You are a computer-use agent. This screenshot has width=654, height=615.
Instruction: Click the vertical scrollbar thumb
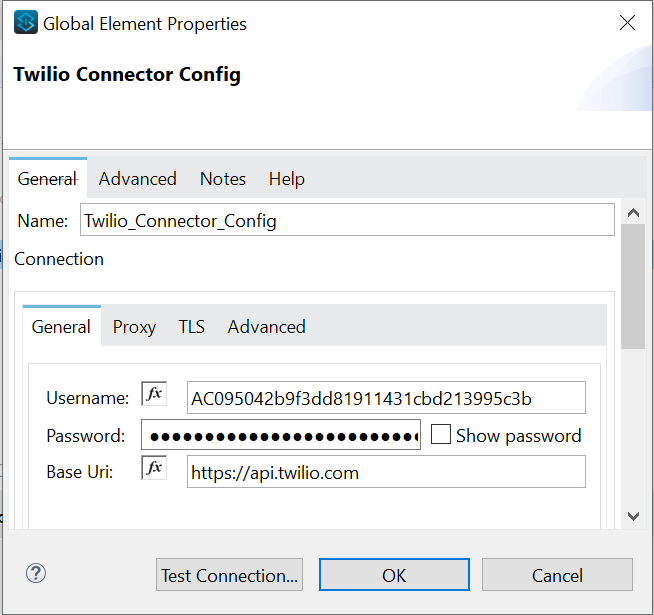coord(633,286)
